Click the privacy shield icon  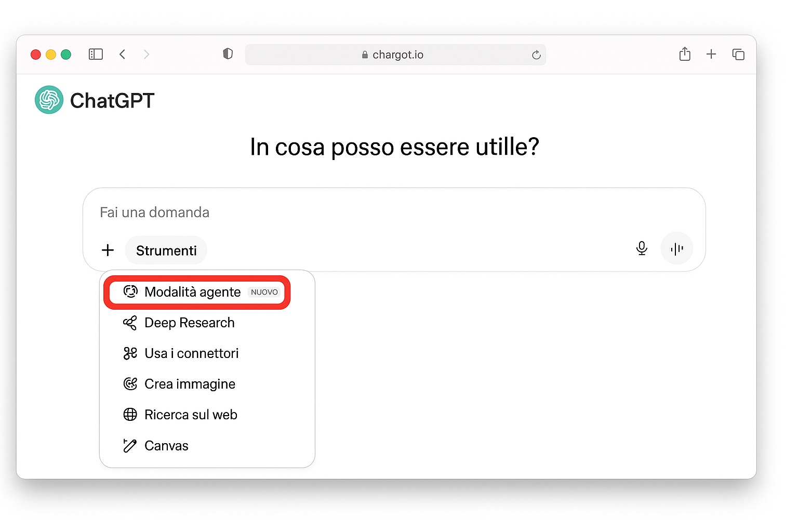pyautogui.click(x=228, y=54)
